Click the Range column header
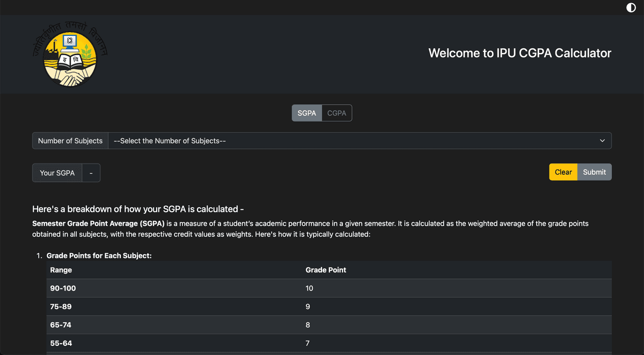Viewport: 644px width, 355px height. (61, 270)
